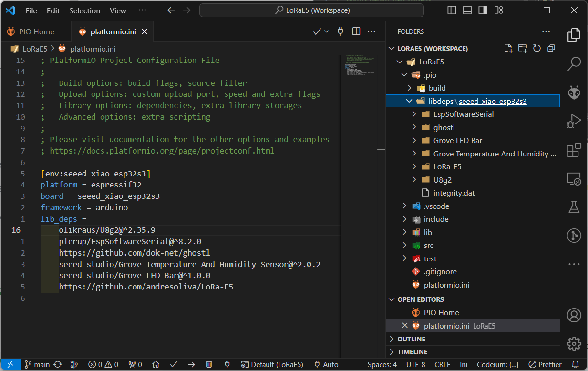Click the editor minimap preview
The height and width of the screenshot is (371, 588).
360,65
